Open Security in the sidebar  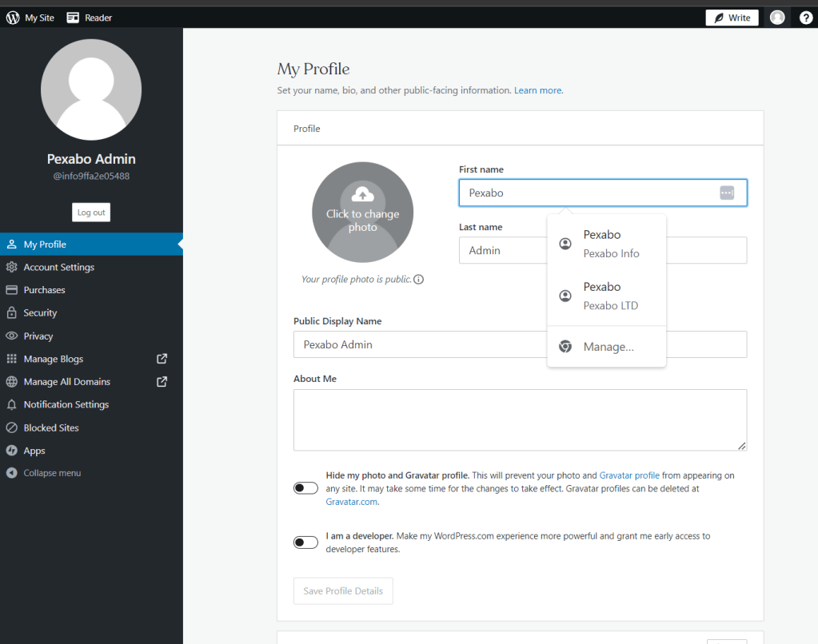click(91, 313)
